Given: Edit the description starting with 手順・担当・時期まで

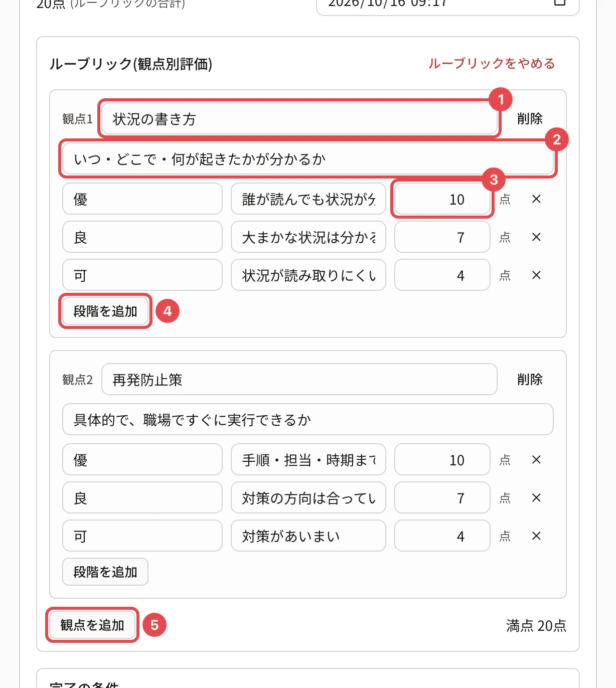Looking at the screenshot, I should (x=309, y=460).
